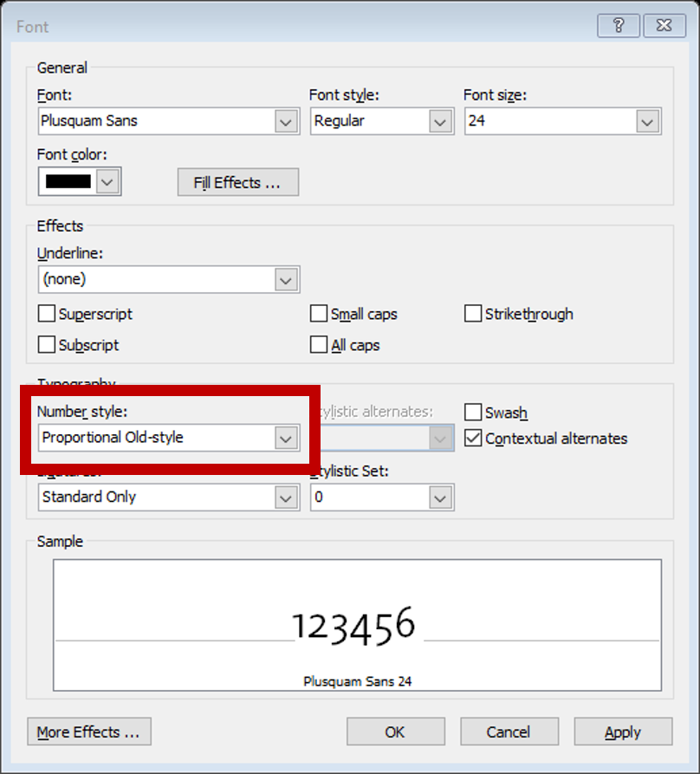Image resolution: width=700 pixels, height=774 pixels.
Task: Open the Font color dropdown arrow
Action: click(108, 182)
